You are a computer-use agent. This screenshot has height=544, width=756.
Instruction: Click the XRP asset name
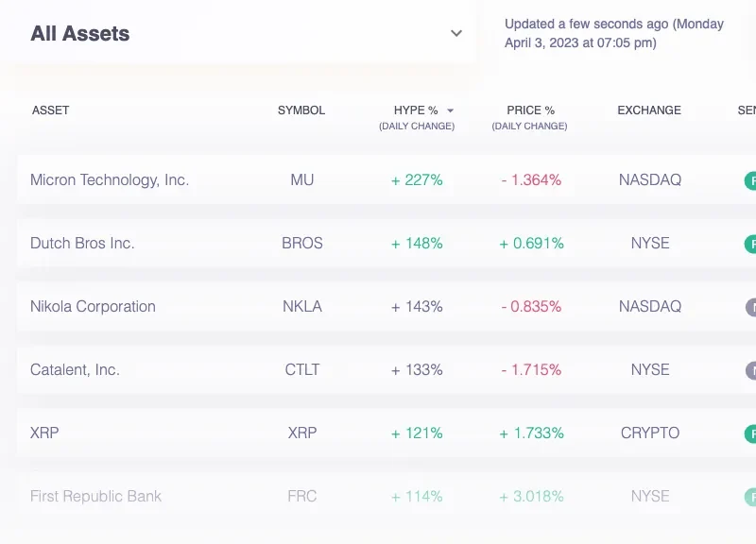[x=45, y=433]
